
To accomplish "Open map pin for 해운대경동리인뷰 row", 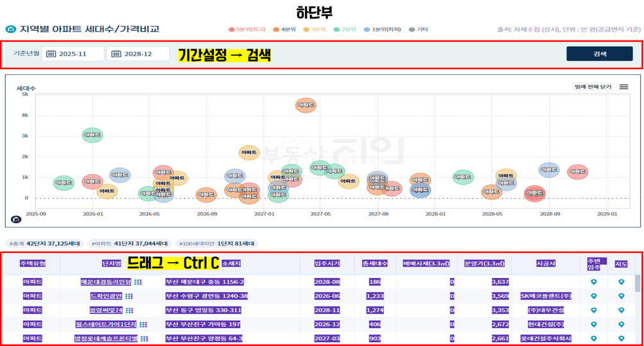I will pyautogui.click(x=620, y=282).
